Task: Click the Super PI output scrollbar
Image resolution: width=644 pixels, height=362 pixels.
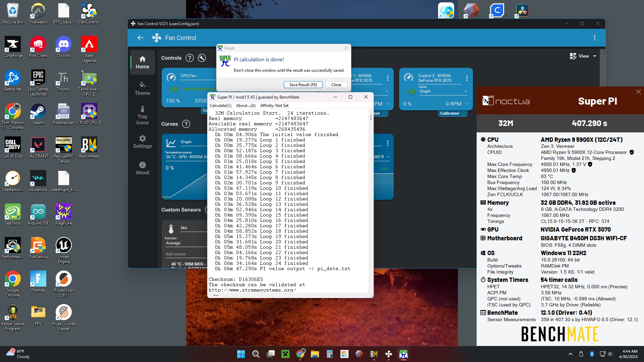Action: [371, 117]
